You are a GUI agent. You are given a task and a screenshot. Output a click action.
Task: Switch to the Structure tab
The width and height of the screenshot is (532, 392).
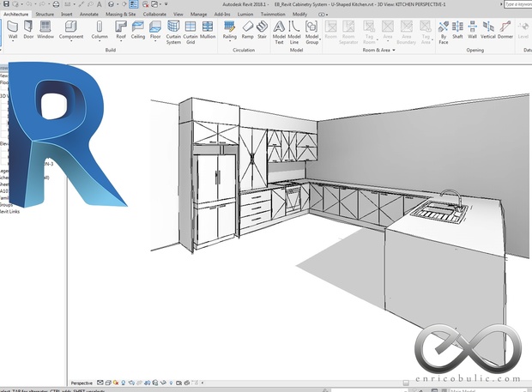tap(45, 15)
